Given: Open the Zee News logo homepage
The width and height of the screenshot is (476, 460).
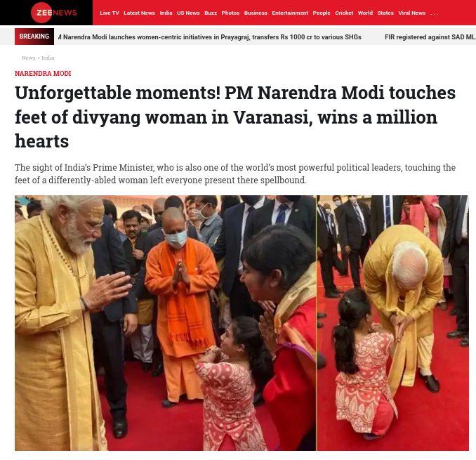Looking at the screenshot, I should click(54, 13).
